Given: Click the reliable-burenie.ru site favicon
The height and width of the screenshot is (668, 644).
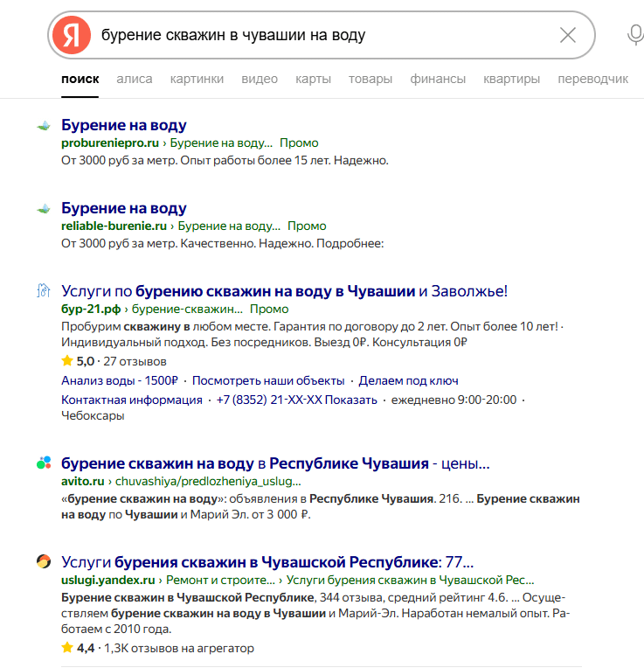Looking at the screenshot, I should tap(44, 209).
